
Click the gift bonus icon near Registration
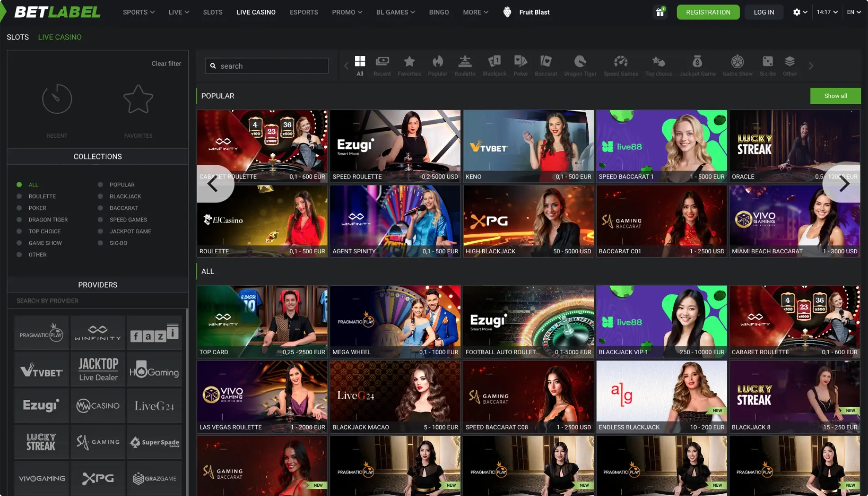click(x=659, y=12)
